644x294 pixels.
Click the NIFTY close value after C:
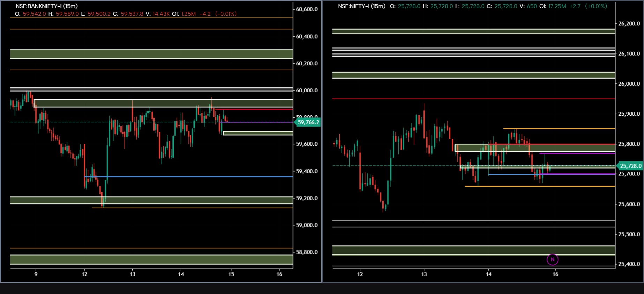506,6
